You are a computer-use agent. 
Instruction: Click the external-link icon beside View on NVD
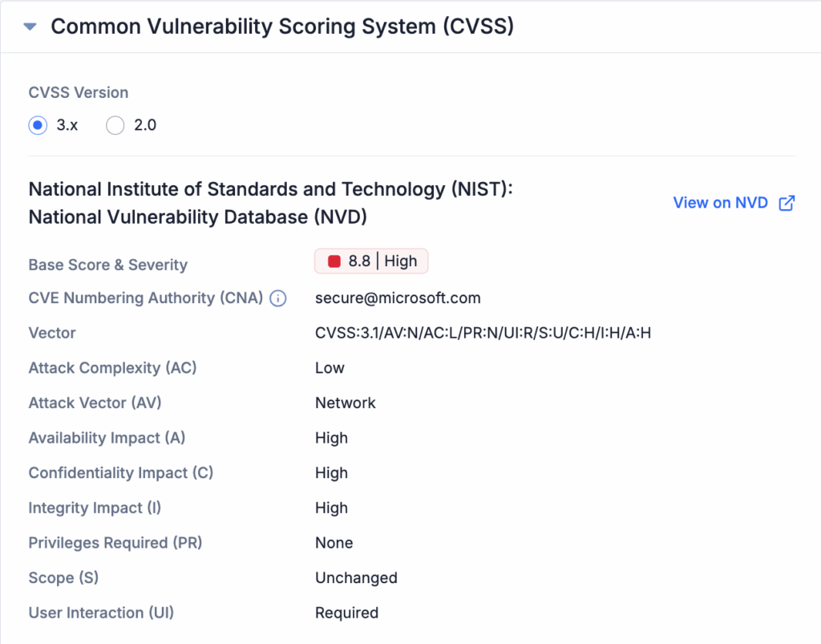(787, 203)
